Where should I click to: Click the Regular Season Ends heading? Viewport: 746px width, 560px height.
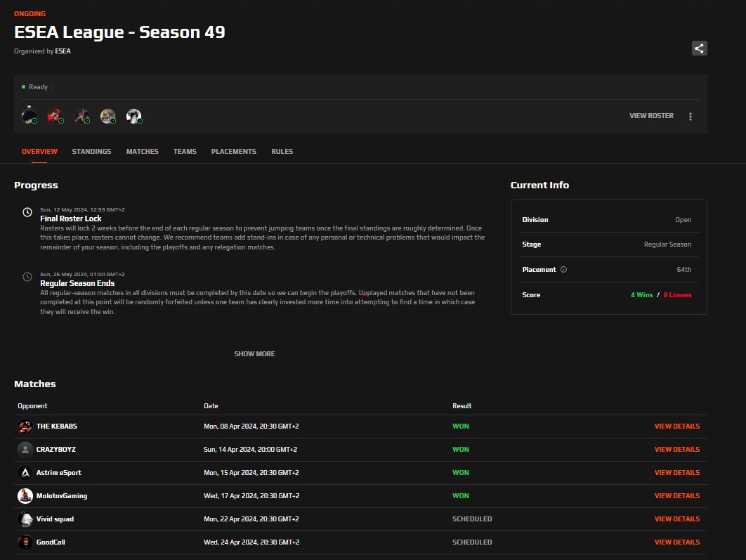(77, 283)
